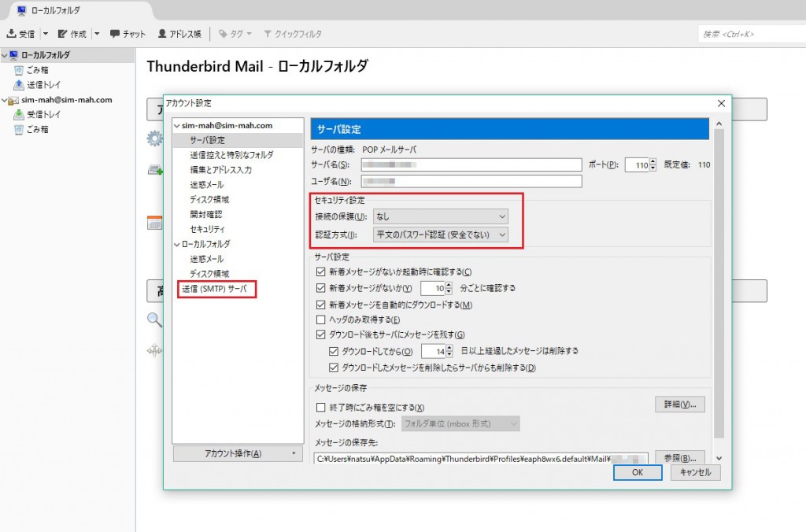Screen dimensions: 806x532
Task: Toggle クイックフィルタ in toolbar
Action: pyautogui.click(x=293, y=34)
